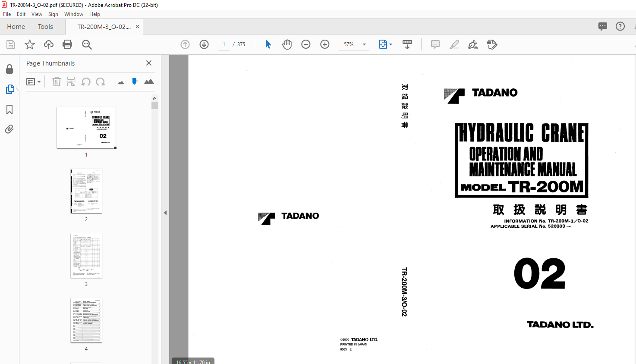The image size is (636, 364).
Task: Open the thumbnail options dropdown menu
Action: click(33, 82)
